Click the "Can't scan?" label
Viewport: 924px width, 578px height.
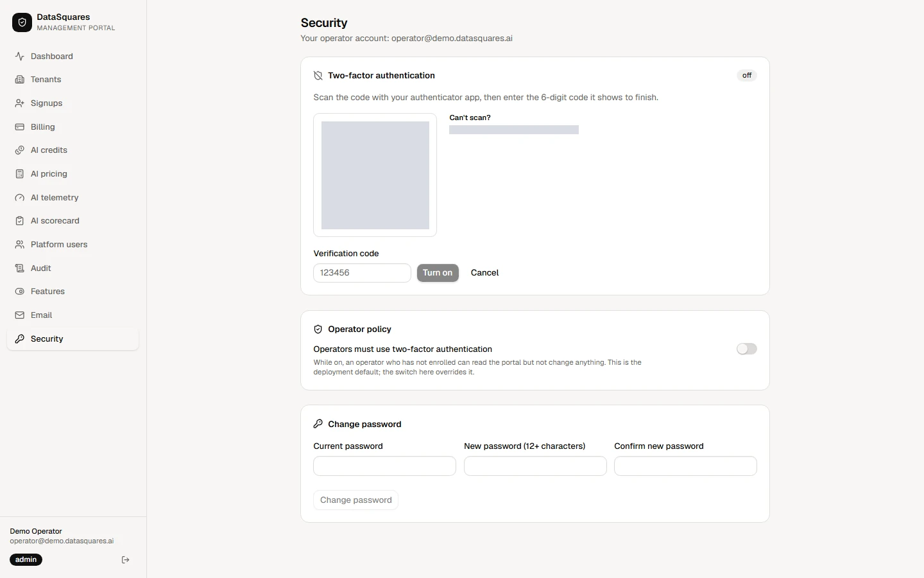(x=470, y=118)
